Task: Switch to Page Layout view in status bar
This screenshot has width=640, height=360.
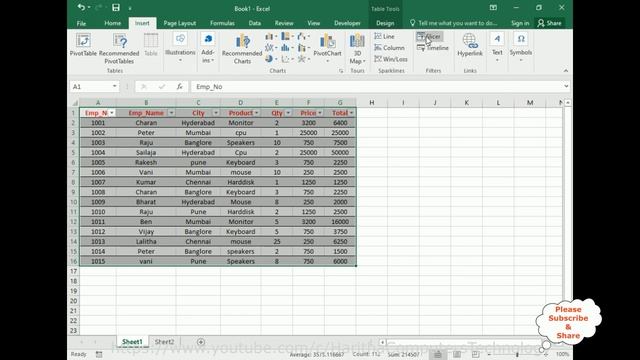Action: pos(457,355)
